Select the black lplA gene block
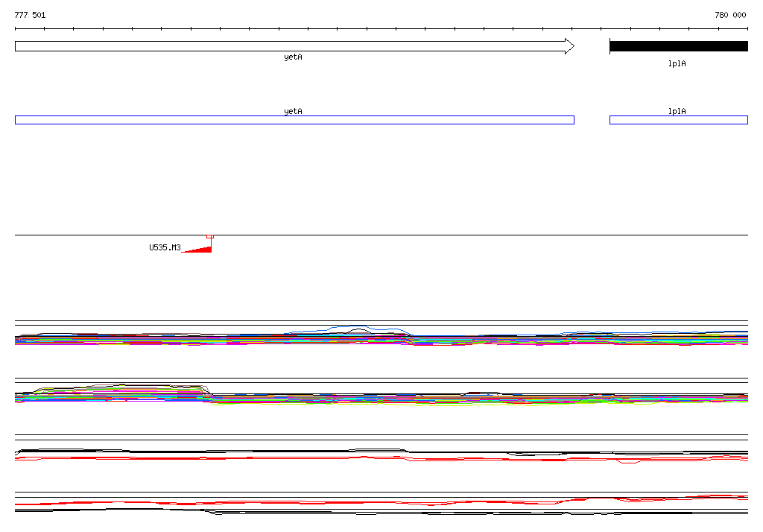This screenshot has width=763, height=532. pyautogui.click(x=679, y=46)
